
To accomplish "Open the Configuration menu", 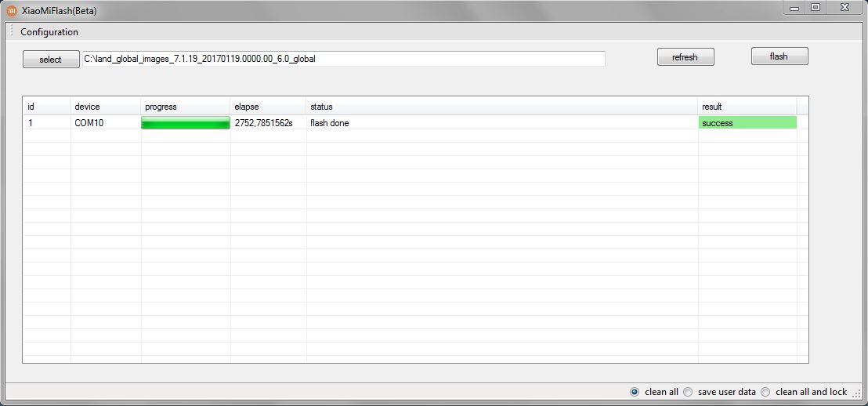I will coord(49,32).
